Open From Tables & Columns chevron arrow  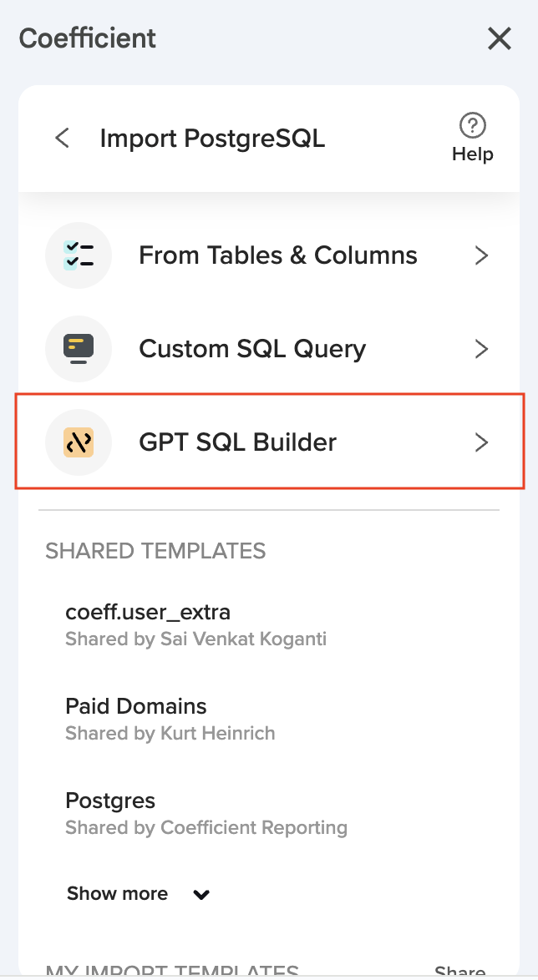click(481, 255)
